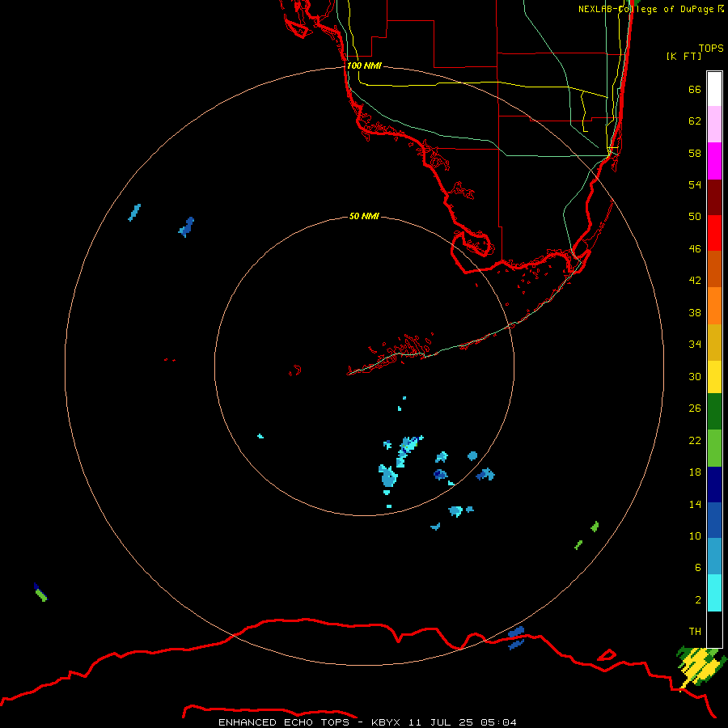Click the gold 34 kft legend swatch
Image resolution: width=728 pixels, height=728 pixels.
[x=714, y=342]
